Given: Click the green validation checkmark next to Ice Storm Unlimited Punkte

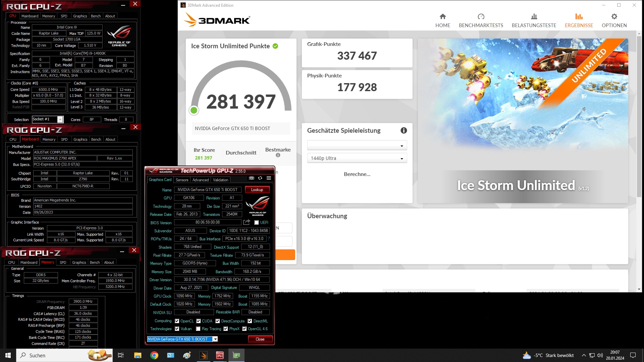Looking at the screenshot, I should pos(275,46).
